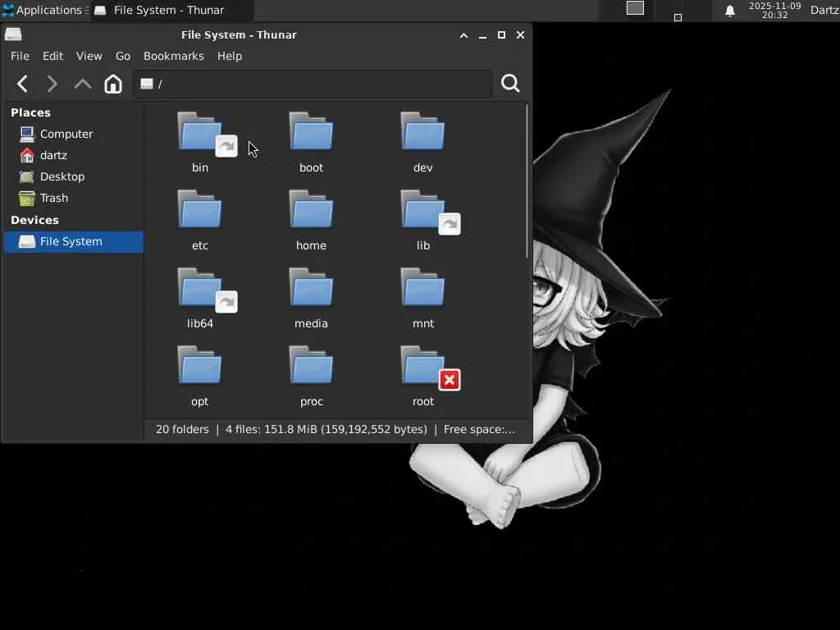Image resolution: width=840 pixels, height=630 pixels.
Task: Click the Devices sidebar heading
Action: tap(34, 220)
